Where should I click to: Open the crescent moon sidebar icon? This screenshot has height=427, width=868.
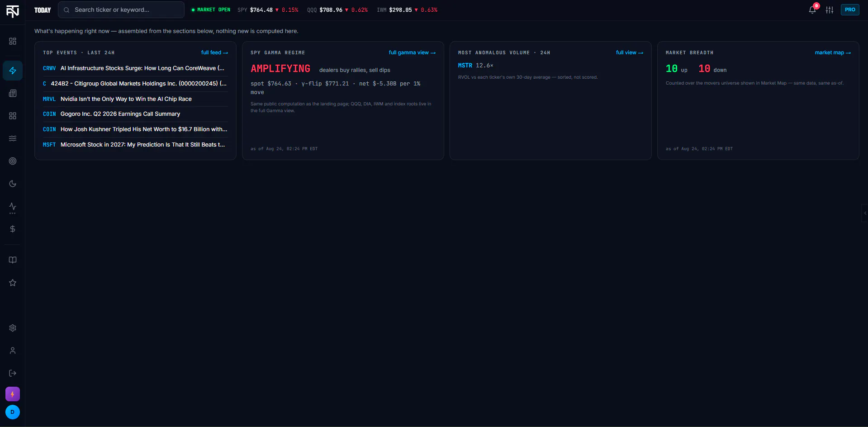click(x=13, y=184)
